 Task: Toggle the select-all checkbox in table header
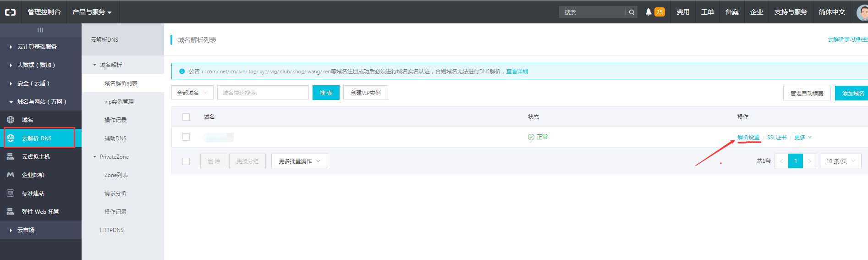tap(186, 117)
